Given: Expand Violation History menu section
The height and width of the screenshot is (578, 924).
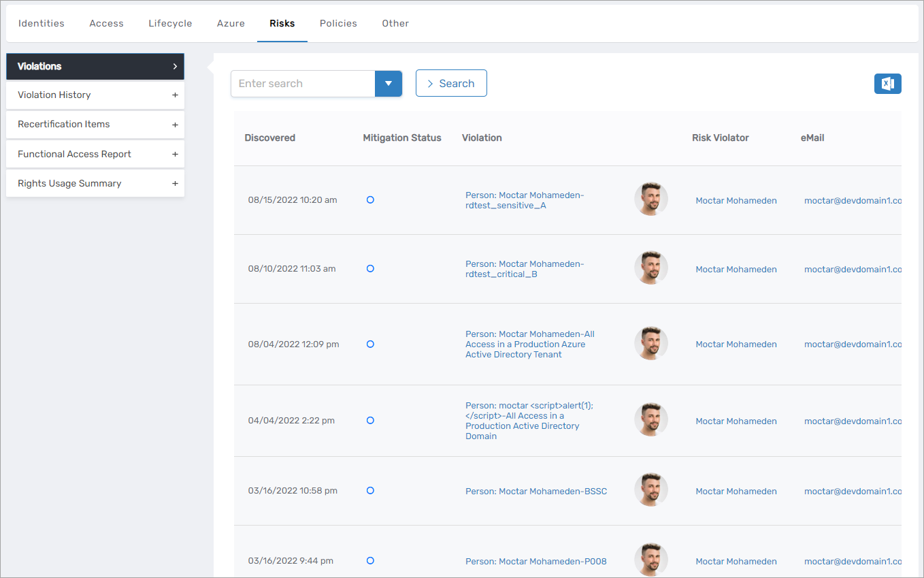Looking at the screenshot, I should point(175,95).
